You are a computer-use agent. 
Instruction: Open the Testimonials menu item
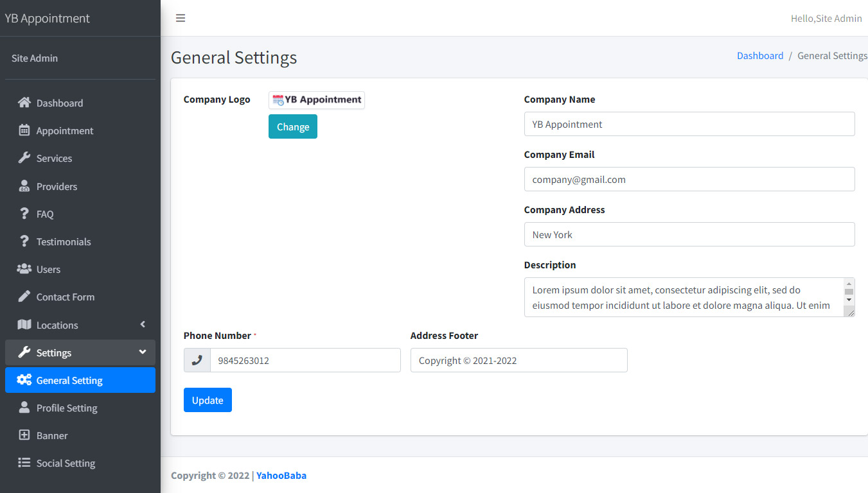click(x=63, y=241)
